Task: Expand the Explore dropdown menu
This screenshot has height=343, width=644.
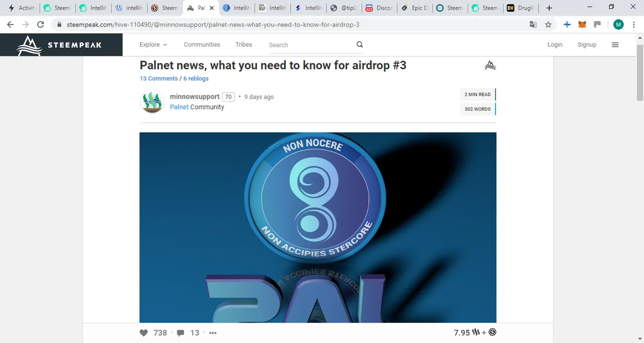Action: [x=153, y=45]
